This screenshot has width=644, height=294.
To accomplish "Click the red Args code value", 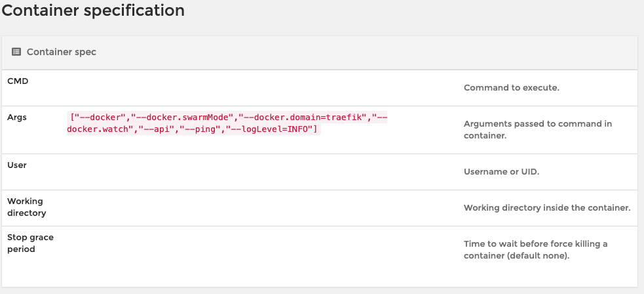I will [x=227, y=123].
